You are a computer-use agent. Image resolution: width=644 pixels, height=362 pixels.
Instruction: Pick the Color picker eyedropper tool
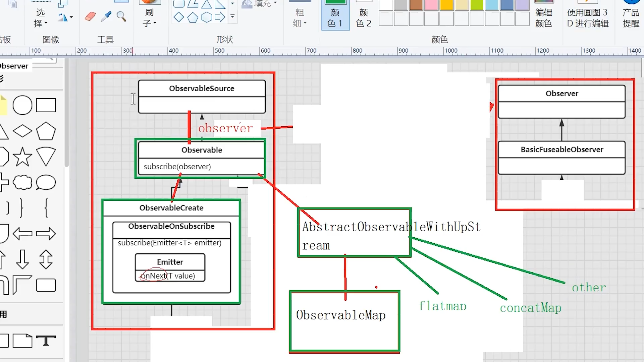click(106, 16)
